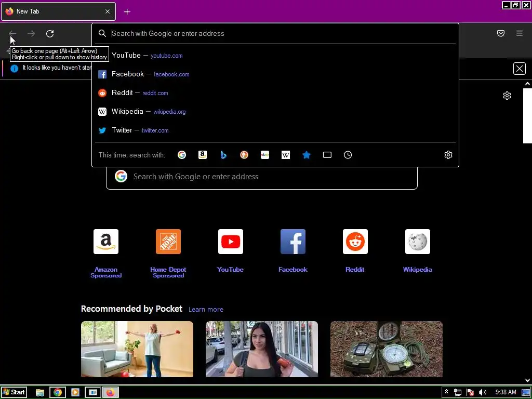
Task: Open a new tab with the plus button
Action: click(127, 11)
